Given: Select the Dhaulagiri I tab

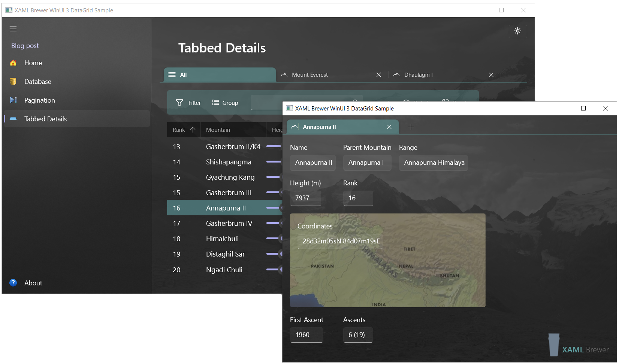Looking at the screenshot, I should pyautogui.click(x=419, y=75).
